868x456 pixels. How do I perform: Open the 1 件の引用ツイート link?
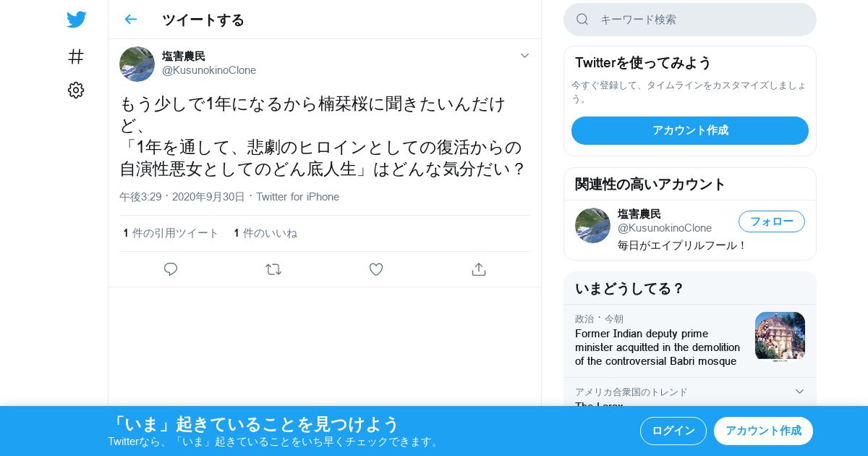171,233
